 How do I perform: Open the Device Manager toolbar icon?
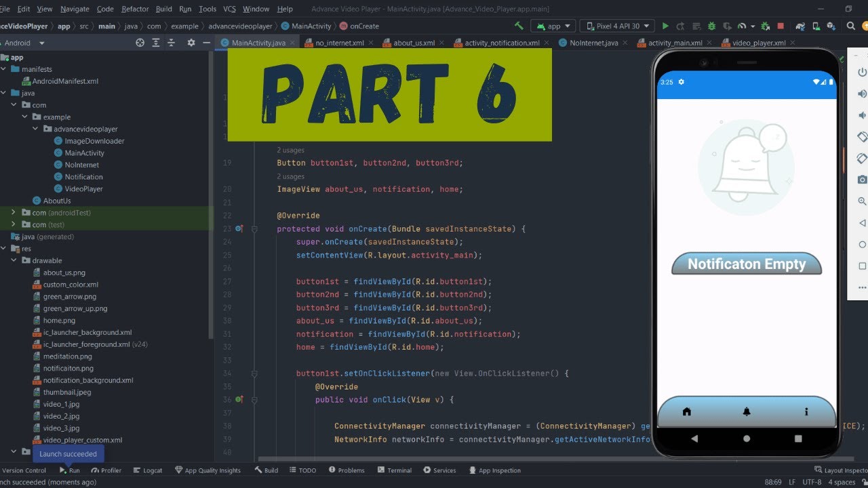click(x=816, y=26)
